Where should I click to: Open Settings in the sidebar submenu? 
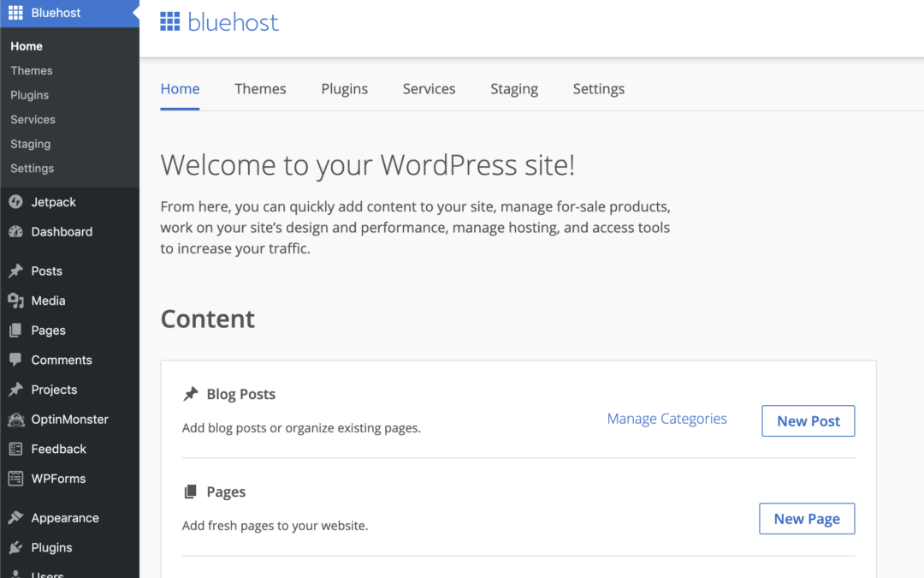[32, 168]
